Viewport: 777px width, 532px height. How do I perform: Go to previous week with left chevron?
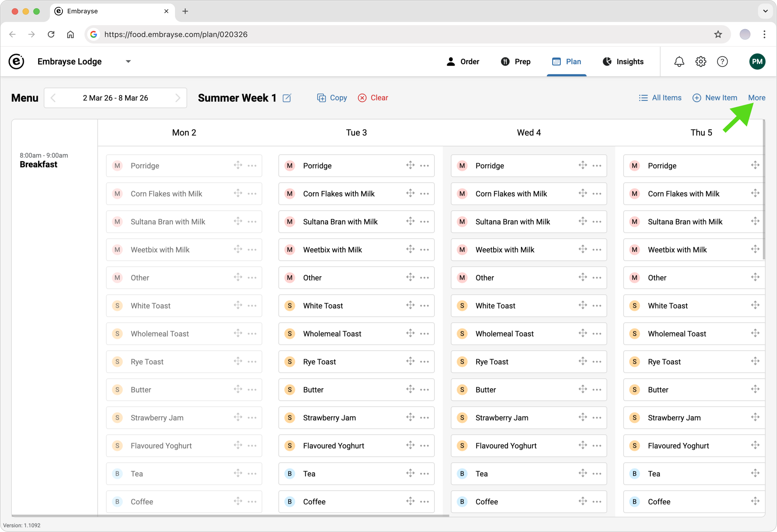[x=53, y=98]
